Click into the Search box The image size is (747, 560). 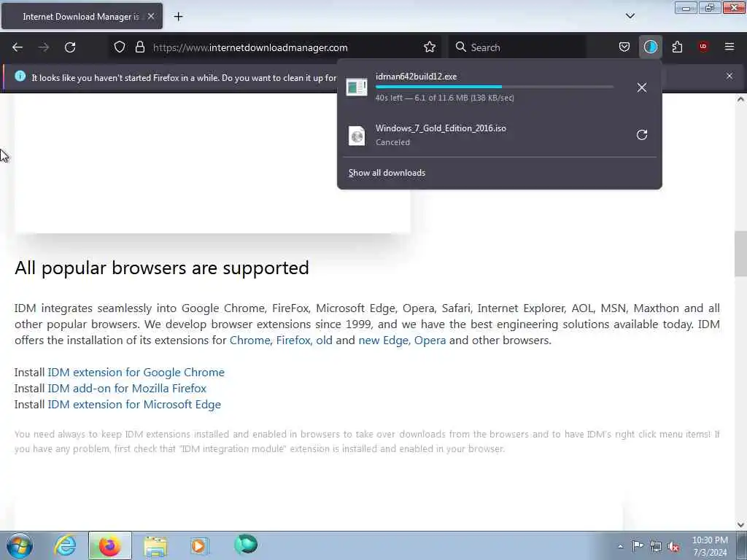(x=517, y=47)
